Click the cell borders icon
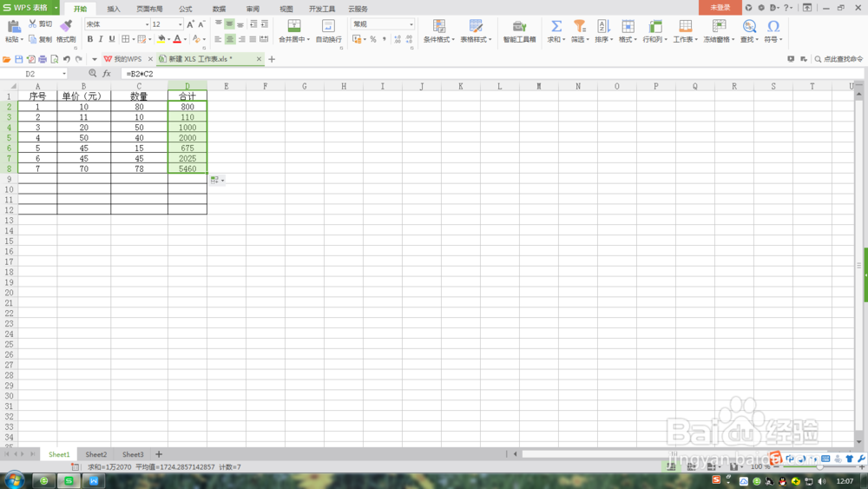The height and width of the screenshot is (489, 868). [x=126, y=39]
